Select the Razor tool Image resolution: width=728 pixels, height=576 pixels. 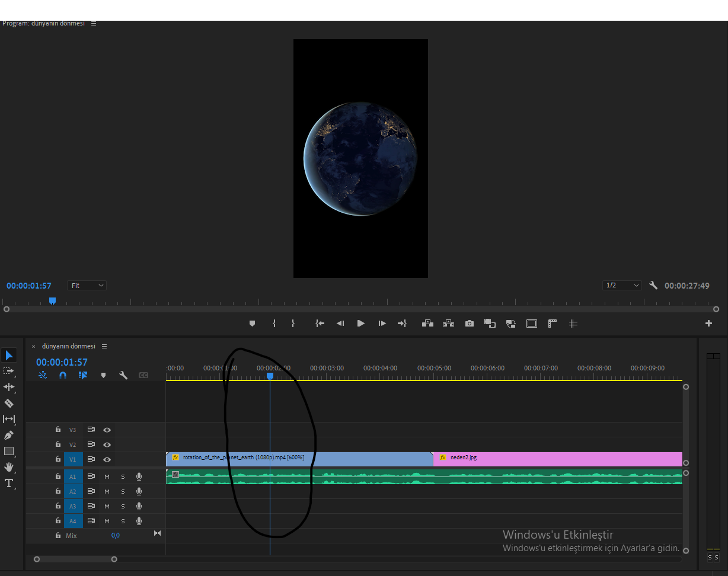click(9, 403)
